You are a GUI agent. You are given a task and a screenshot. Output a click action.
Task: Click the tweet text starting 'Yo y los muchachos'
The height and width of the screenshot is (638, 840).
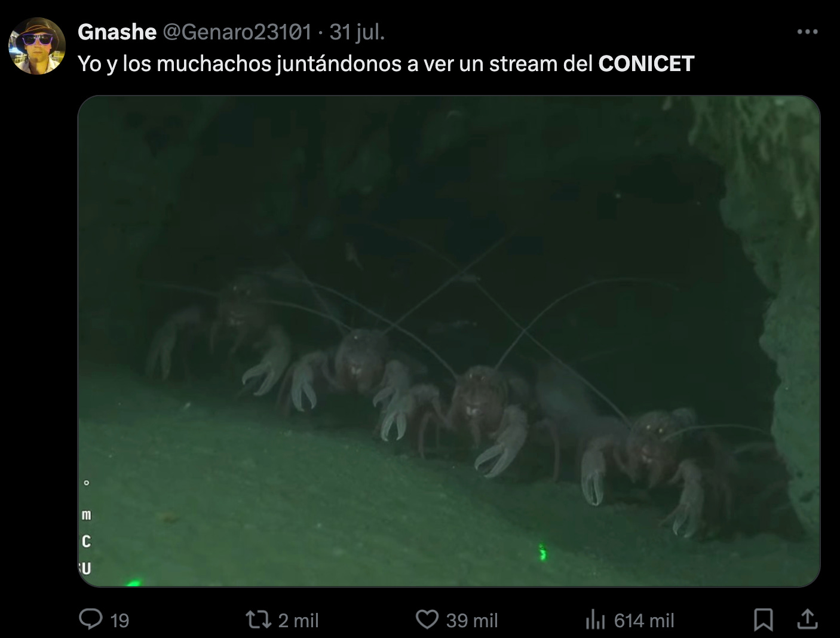pos(386,64)
